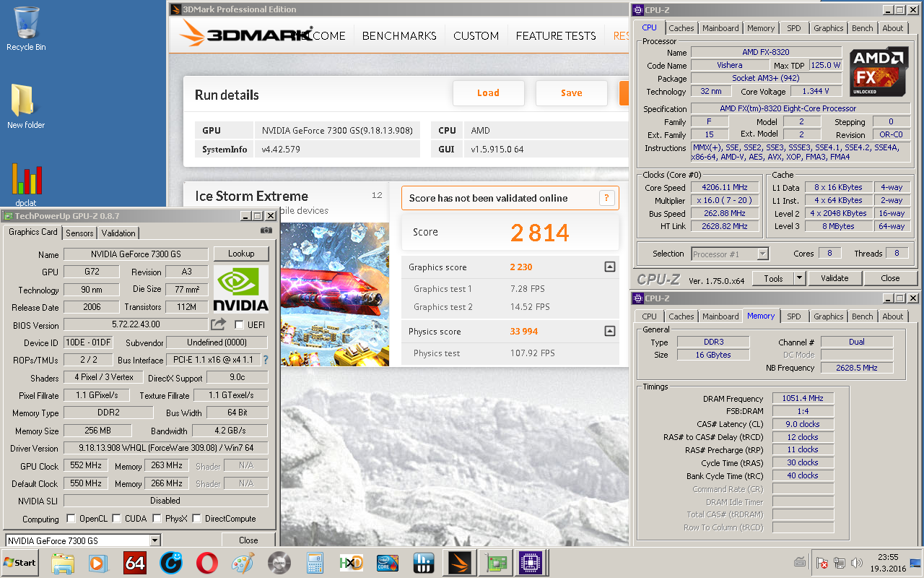Open Windows Explorer from the taskbar
This screenshot has width=924, height=578.
[63, 563]
